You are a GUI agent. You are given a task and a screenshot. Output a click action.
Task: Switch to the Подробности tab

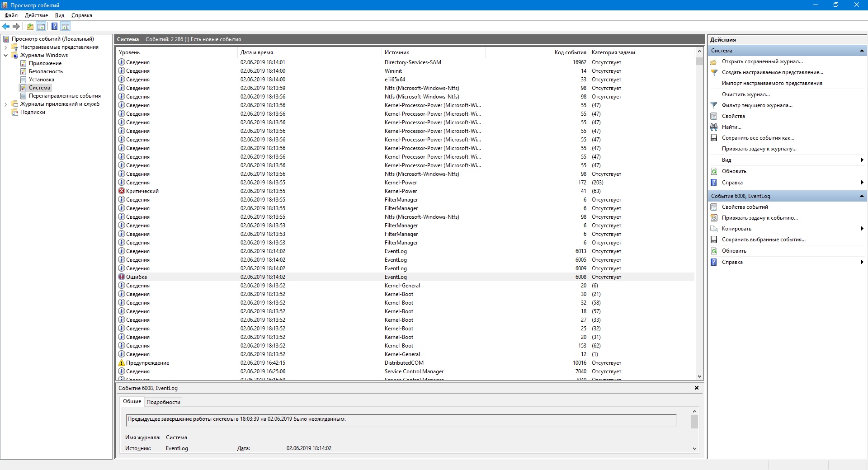[x=163, y=402]
